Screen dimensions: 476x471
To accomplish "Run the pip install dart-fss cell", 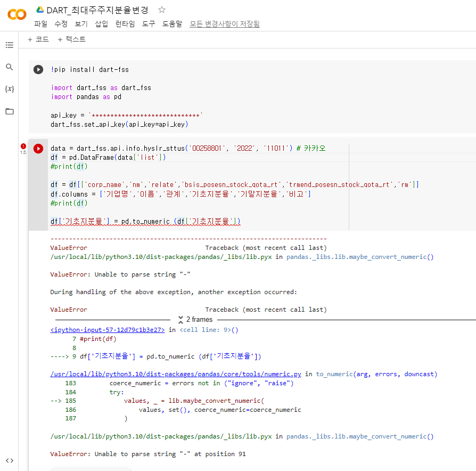I will click(x=38, y=70).
